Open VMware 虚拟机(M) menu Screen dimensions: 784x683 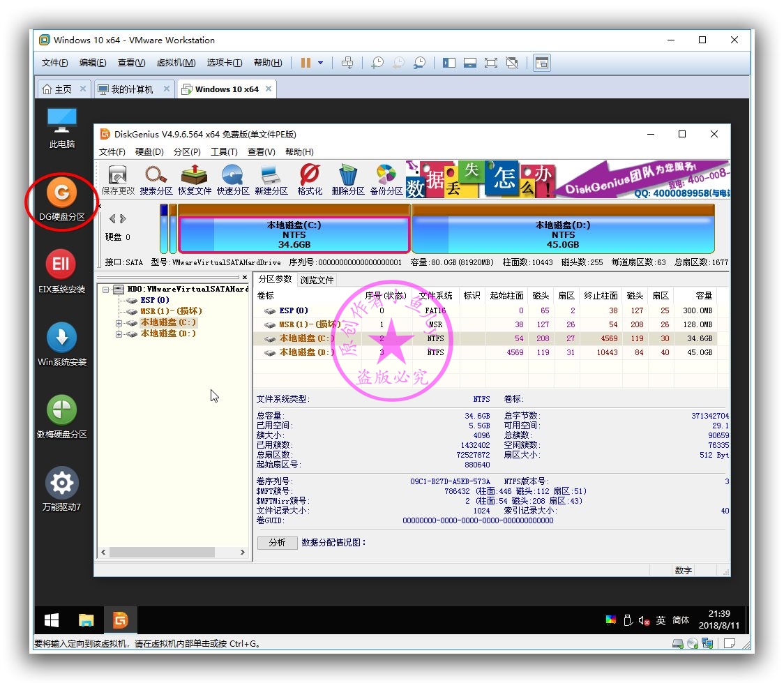pos(176,63)
